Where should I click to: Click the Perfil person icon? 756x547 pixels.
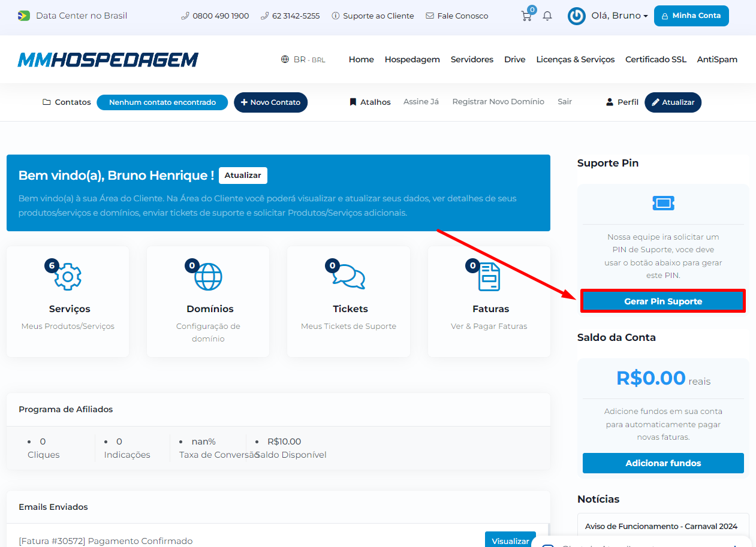click(610, 102)
